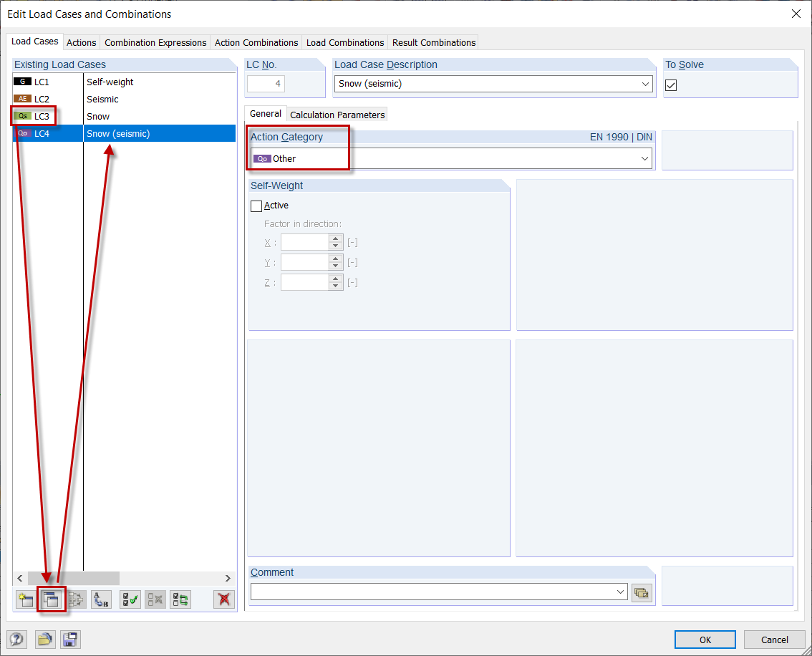Enable the To Solve checkbox
812x656 pixels.
tap(670, 85)
